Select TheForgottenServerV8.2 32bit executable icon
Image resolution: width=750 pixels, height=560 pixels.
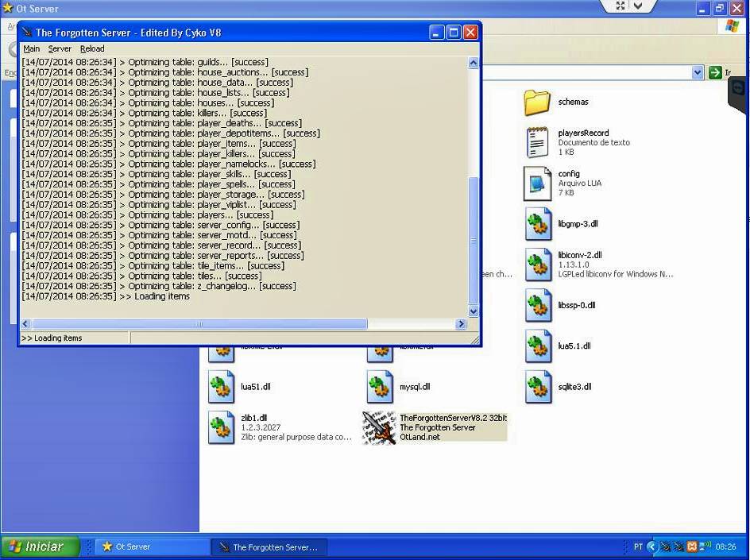[379, 427]
